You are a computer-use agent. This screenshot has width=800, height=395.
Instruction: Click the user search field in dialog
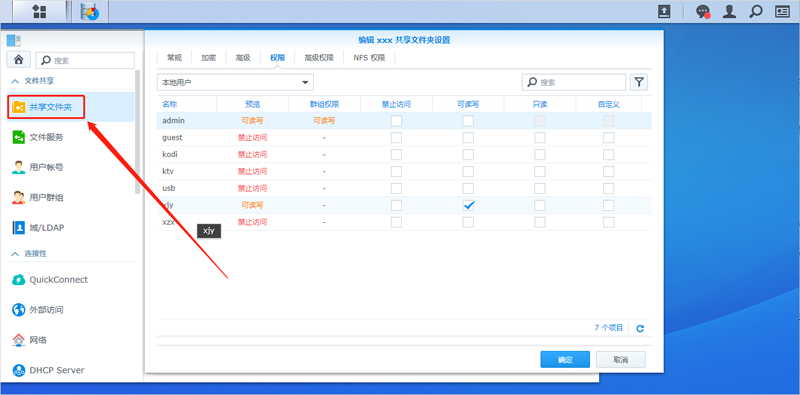[x=573, y=82]
